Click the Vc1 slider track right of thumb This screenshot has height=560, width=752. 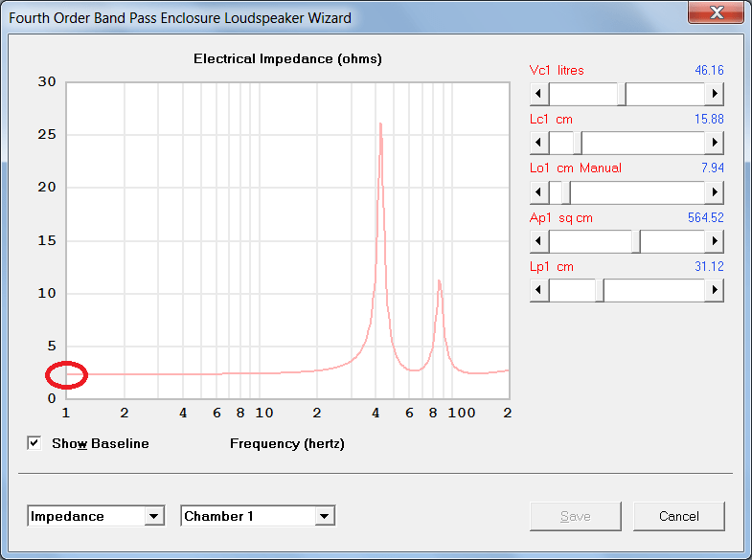(665, 94)
